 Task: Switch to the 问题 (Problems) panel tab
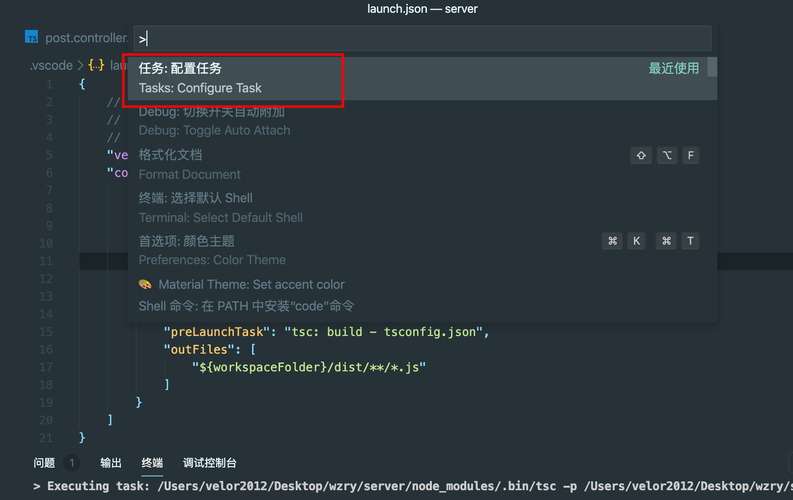[x=44, y=463]
